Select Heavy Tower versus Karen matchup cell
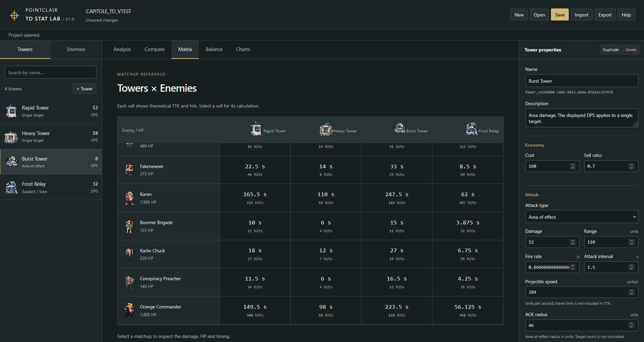 click(326, 198)
